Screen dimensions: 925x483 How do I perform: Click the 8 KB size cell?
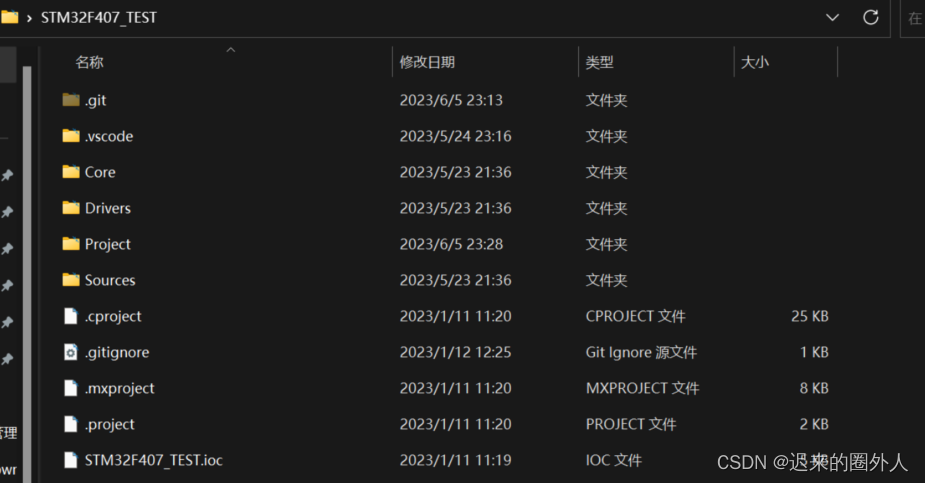(x=814, y=388)
